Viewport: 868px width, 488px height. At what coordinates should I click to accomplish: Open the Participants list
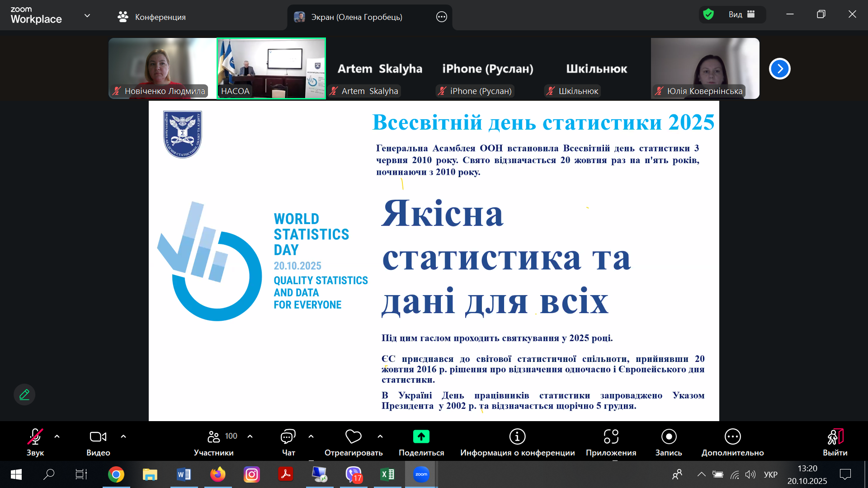pyautogui.click(x=214, y=442)
